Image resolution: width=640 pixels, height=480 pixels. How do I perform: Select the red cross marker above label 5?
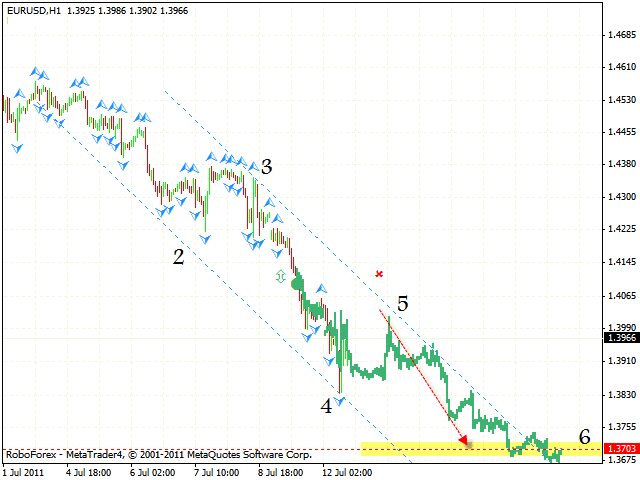pos(379,274)
